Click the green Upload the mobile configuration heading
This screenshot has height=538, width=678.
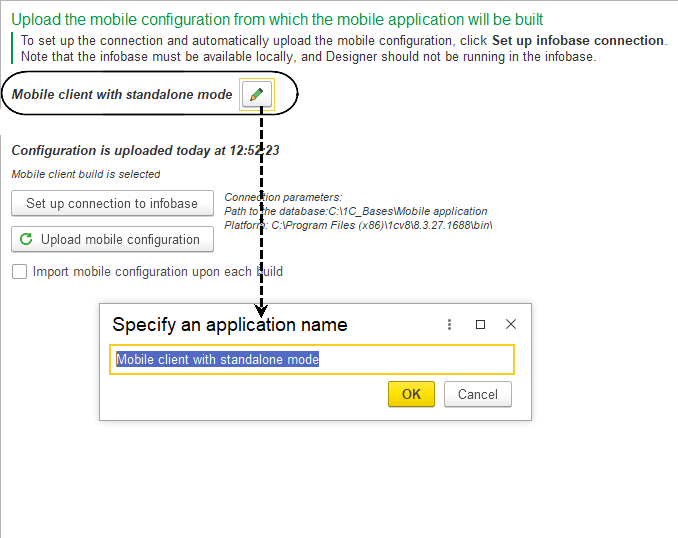point(277,19)
